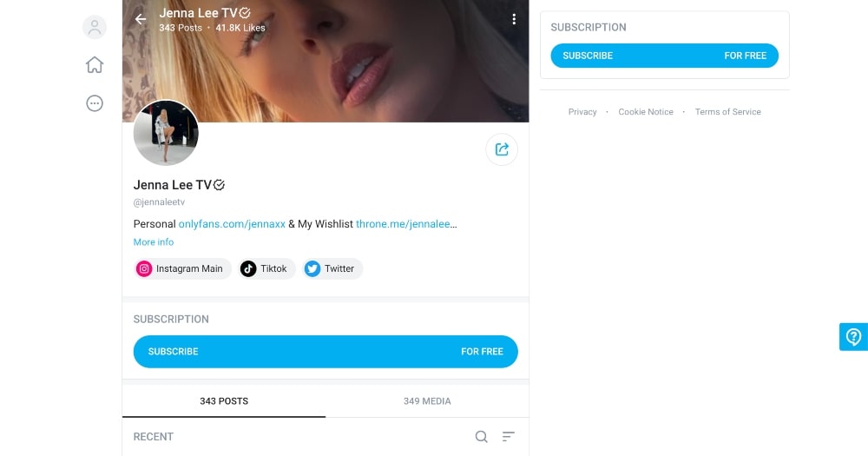This screenshot has width=868, height=456.
Task: Click the round profile picture thumbnail
Action: point(166,133)
